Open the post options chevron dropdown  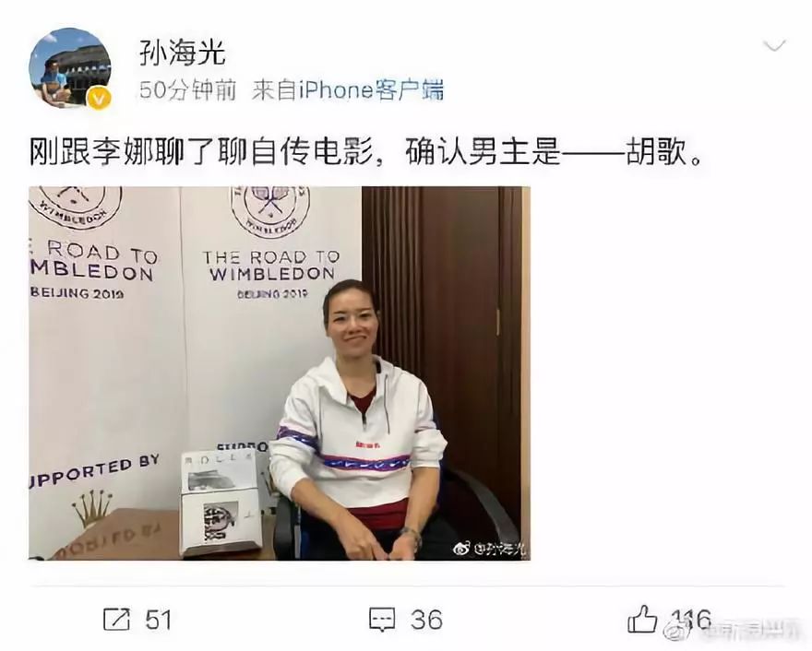pos(775,47)
